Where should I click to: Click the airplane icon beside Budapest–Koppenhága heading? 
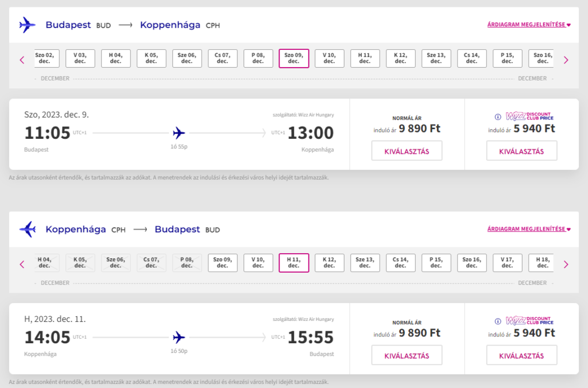click(x=28, y=25)
